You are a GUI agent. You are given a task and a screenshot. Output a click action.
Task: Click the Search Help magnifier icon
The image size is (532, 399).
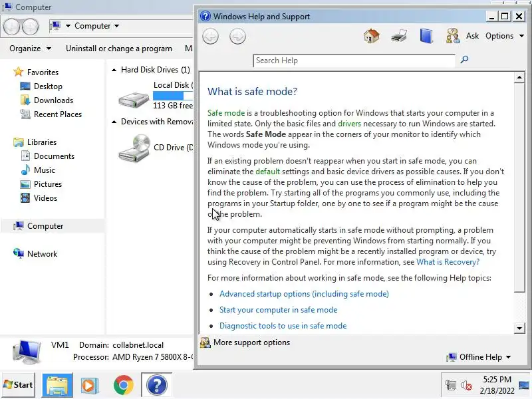464,60
